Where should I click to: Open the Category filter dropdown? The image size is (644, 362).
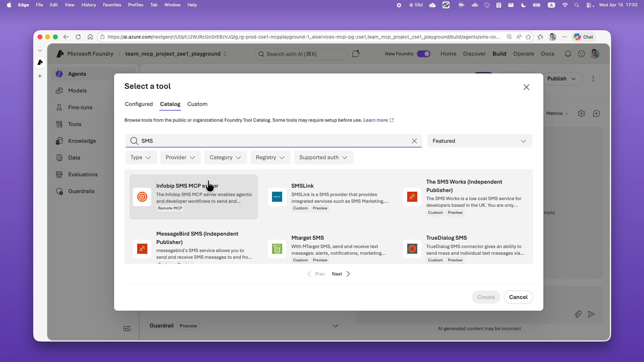[x=225, y=158]
